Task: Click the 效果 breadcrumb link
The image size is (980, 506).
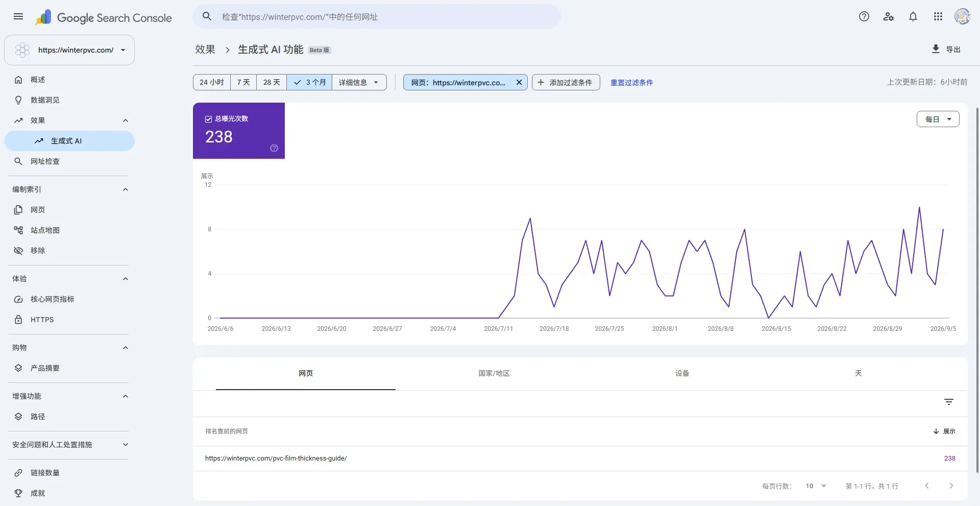Action: coord(205,50)
